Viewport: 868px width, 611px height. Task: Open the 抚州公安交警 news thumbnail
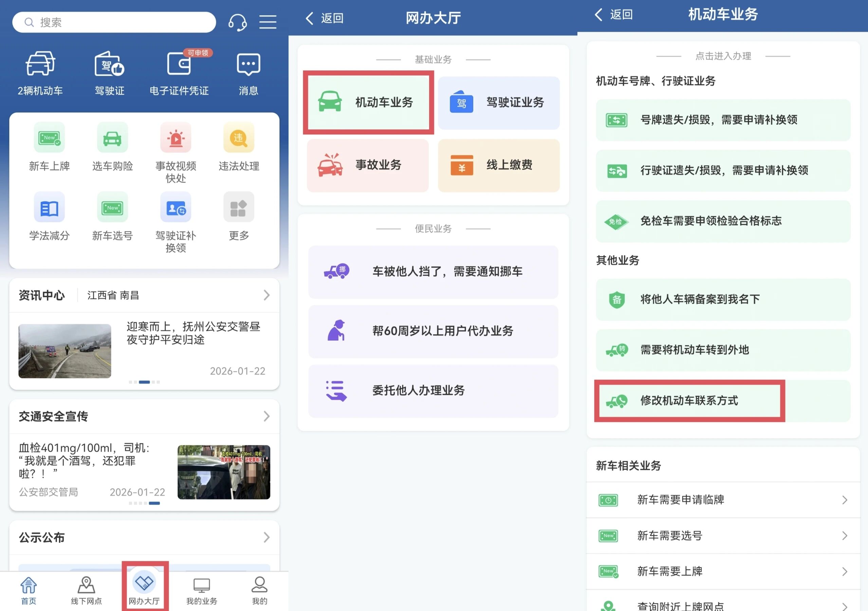point(64,351)
